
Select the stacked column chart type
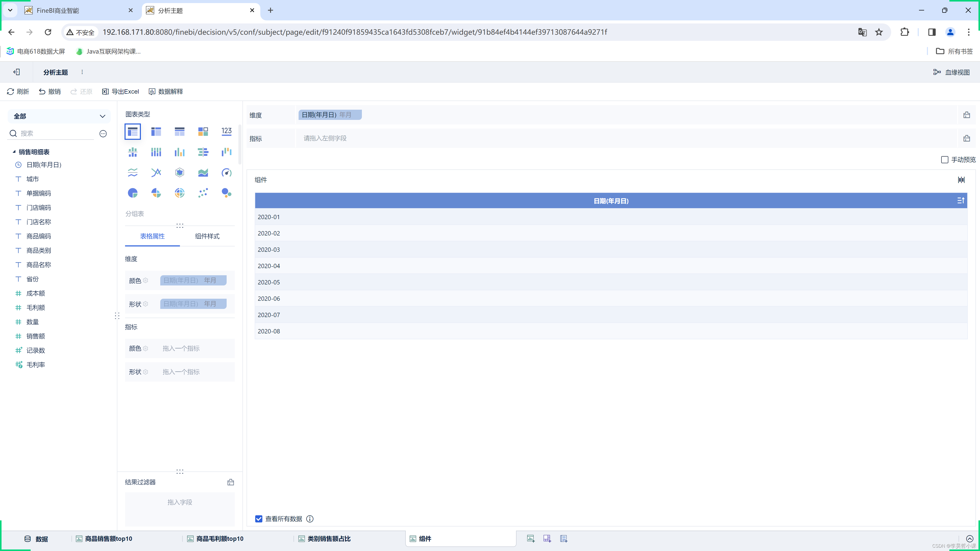click(x=156, y=152)
